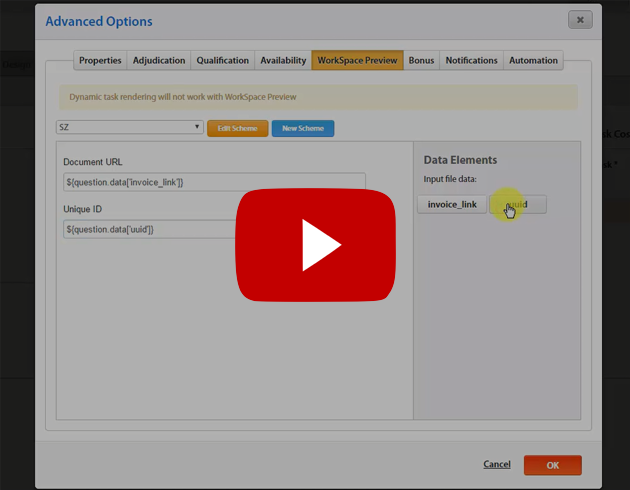
Task: Focus the Document URL input field
Action: (x=214, y=182)
